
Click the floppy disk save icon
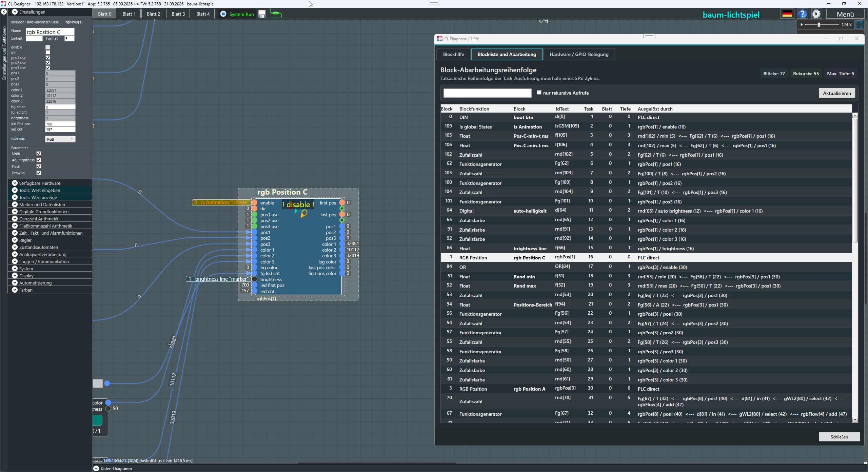[x=262, y=14]
